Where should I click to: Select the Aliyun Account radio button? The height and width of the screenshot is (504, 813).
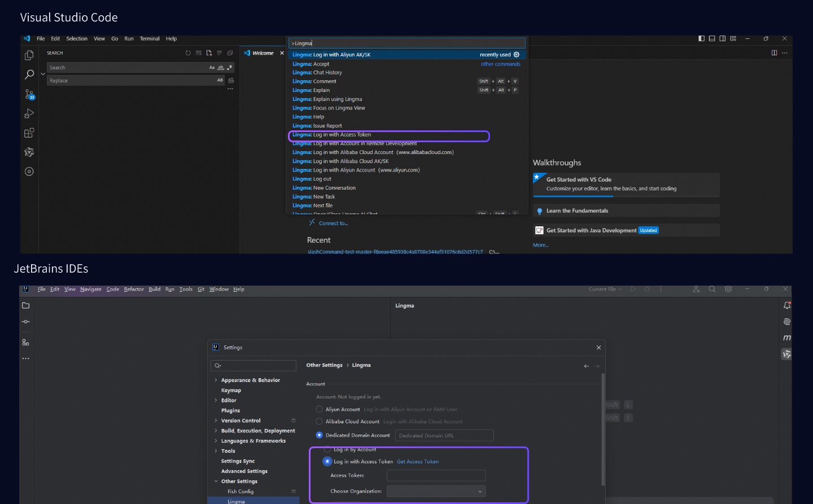pyautogui.click(x=320, y=409)
